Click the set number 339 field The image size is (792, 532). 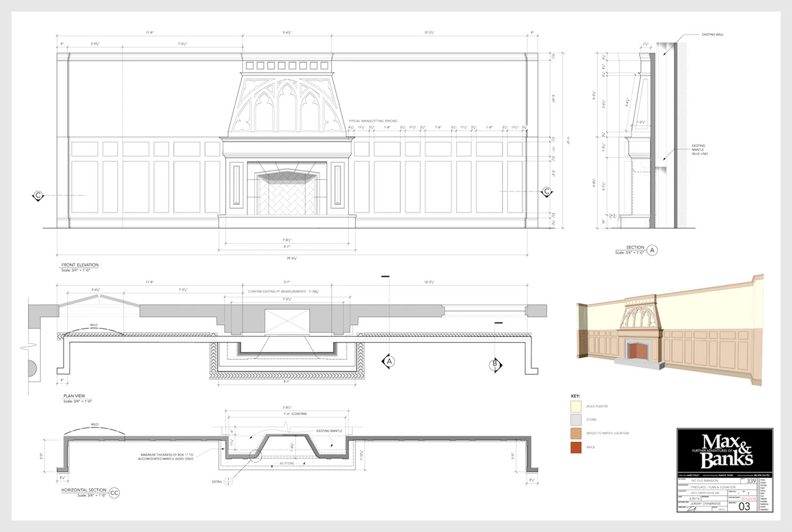[x=750, y=481]
